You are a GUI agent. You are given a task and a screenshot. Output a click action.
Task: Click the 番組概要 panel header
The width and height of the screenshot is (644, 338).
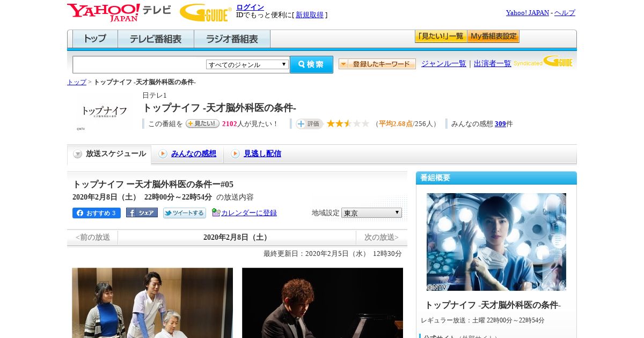click(x=496, y=178)
